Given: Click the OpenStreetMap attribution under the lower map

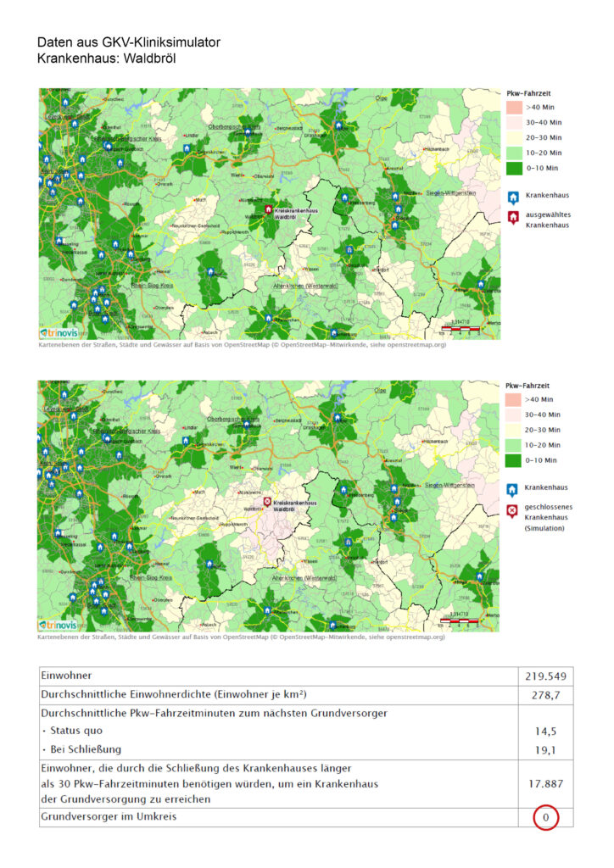Looking at the screenshot, I should pos(241,637).
